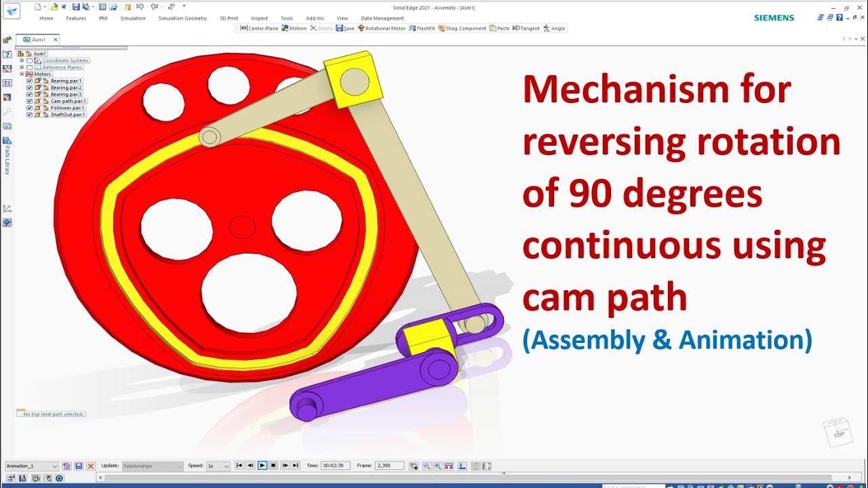The image size is (868, 488).
Task: Open the Data Management tab
Action: tap(382, 18)
